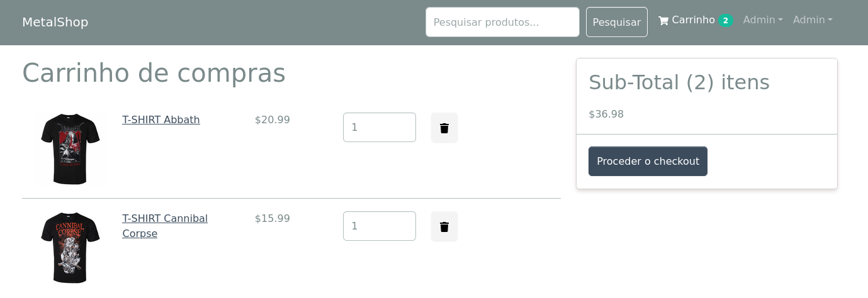Expand the last Admin dropdown in the navbar
The width and height of the screenshot is (868, 298).
812,20
